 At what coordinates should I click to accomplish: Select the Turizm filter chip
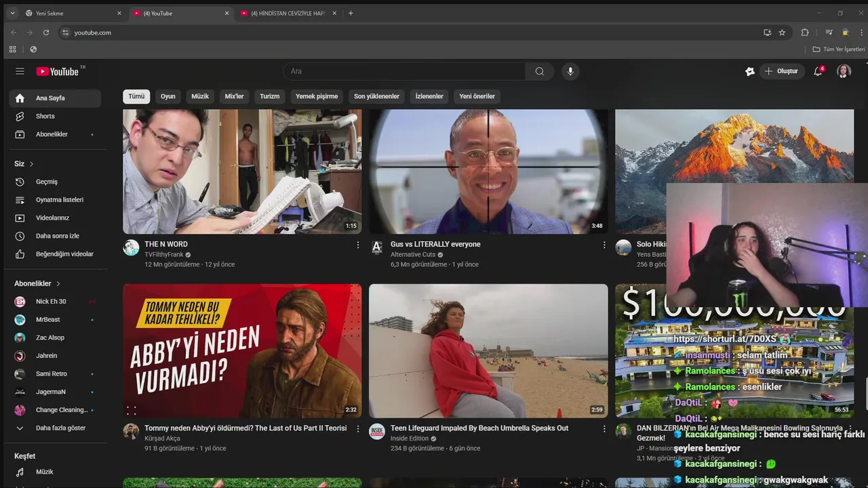pos(270,96)
